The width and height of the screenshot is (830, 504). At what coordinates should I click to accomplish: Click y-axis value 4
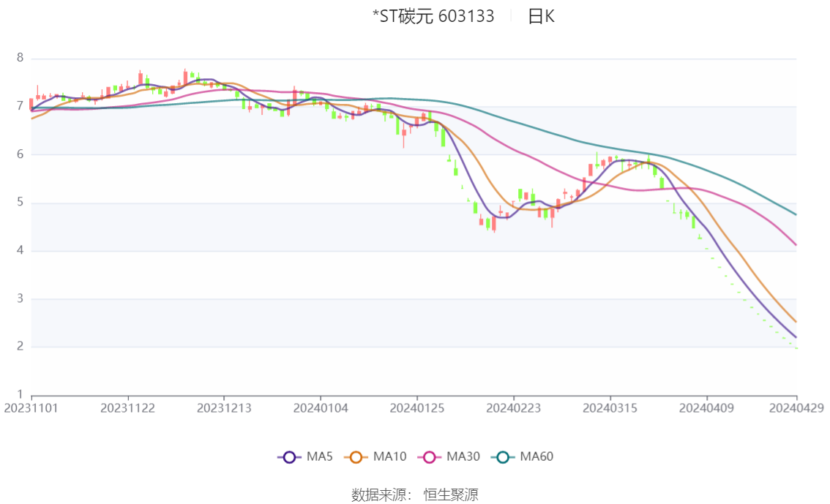pyautogui.click(x=20, y=250)
